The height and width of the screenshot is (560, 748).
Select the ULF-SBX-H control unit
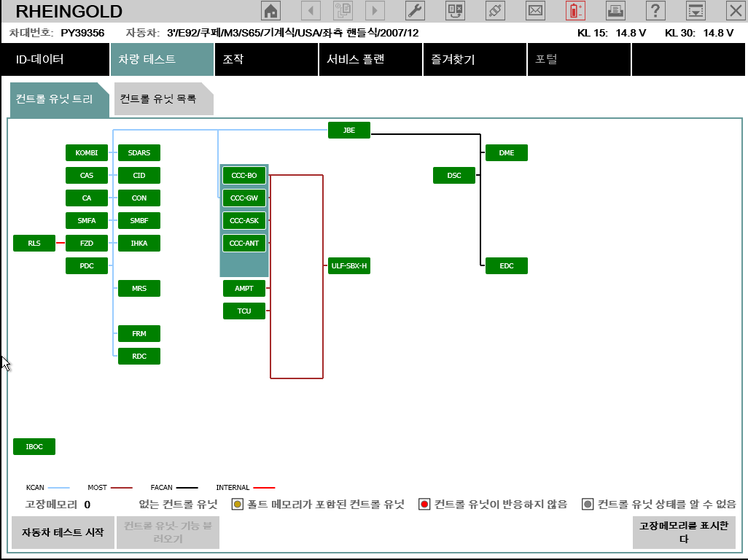coord(349,265)
